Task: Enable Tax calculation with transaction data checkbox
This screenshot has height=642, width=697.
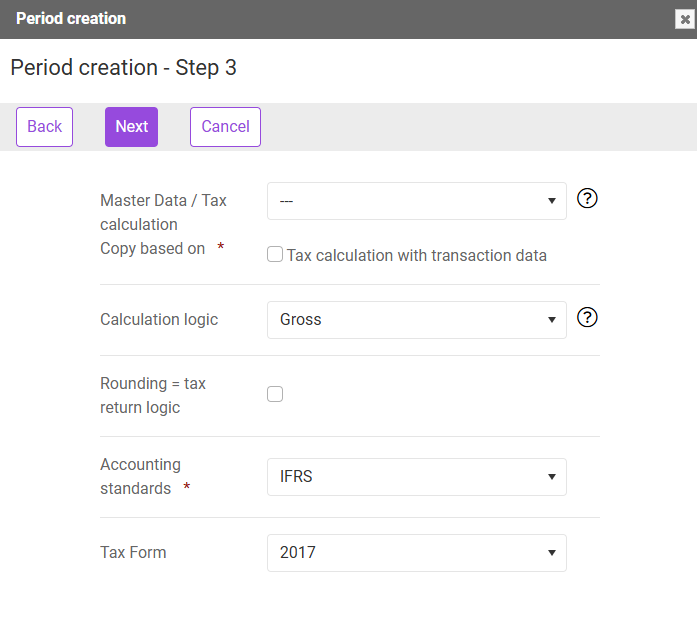Action: pos(275,254)
